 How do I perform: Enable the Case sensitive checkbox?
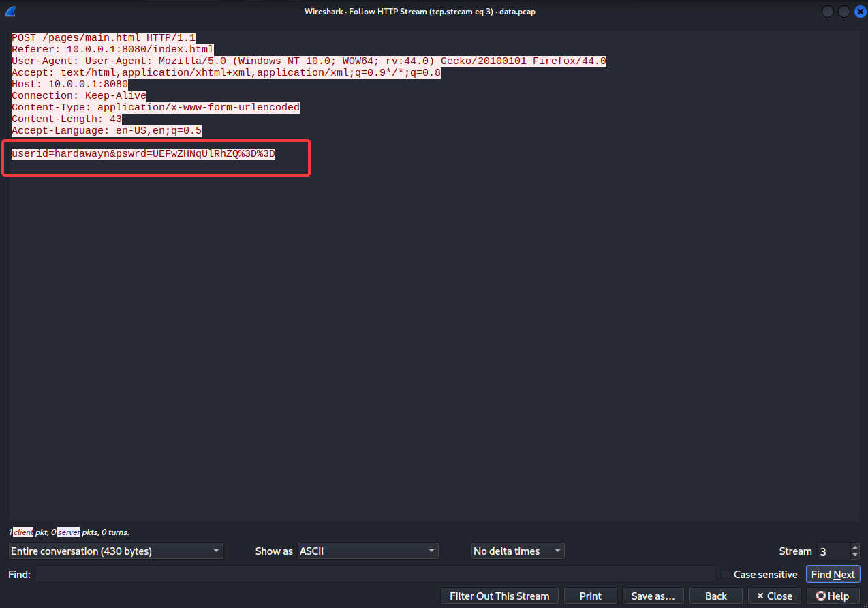click(726, 575)
